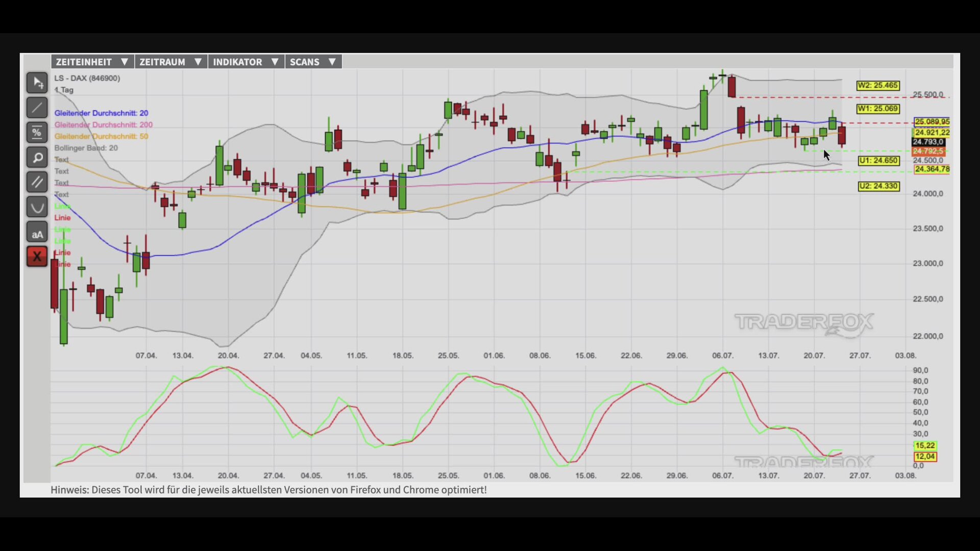Select the parallel channel lines tool
The image size is (980, 551).
[37, 182]
